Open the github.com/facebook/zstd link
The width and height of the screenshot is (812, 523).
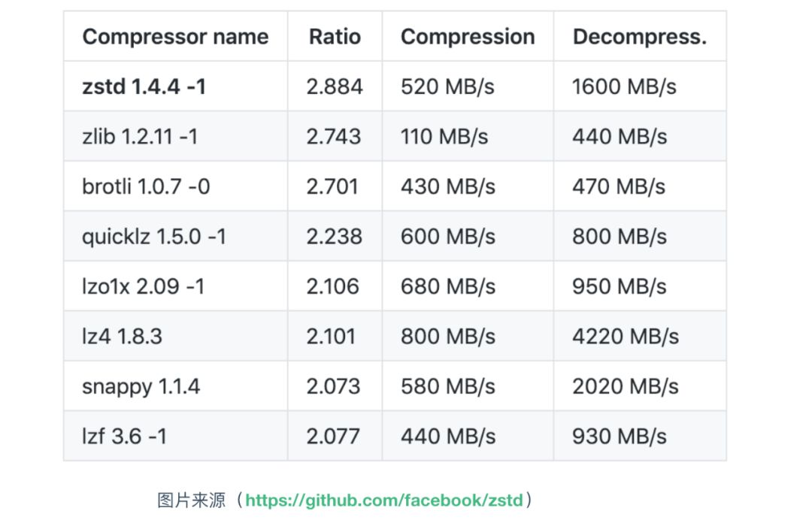[x=384, y=500]
